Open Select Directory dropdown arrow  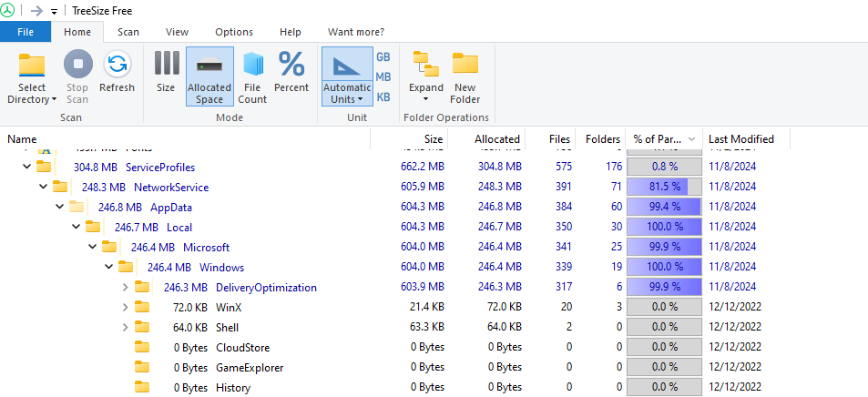click(x=55, y=99)
